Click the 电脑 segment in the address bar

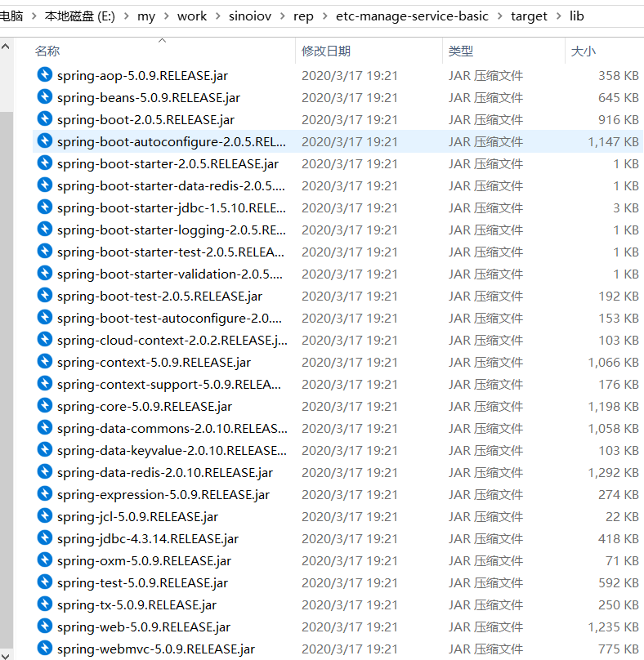[11, 16]
